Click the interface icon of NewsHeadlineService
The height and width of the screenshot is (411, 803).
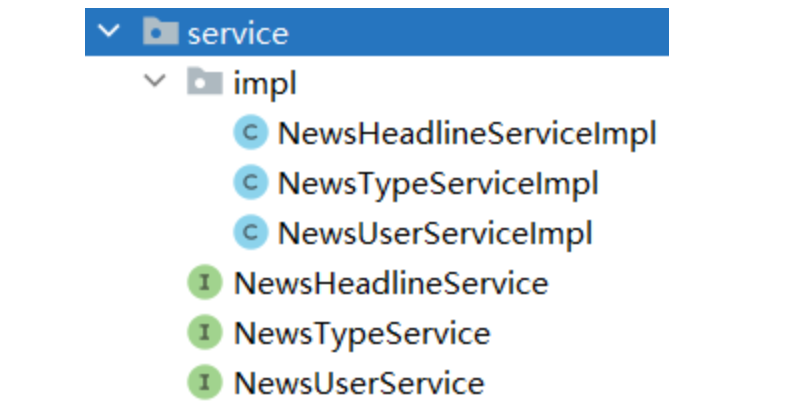[x=205, y=282]
